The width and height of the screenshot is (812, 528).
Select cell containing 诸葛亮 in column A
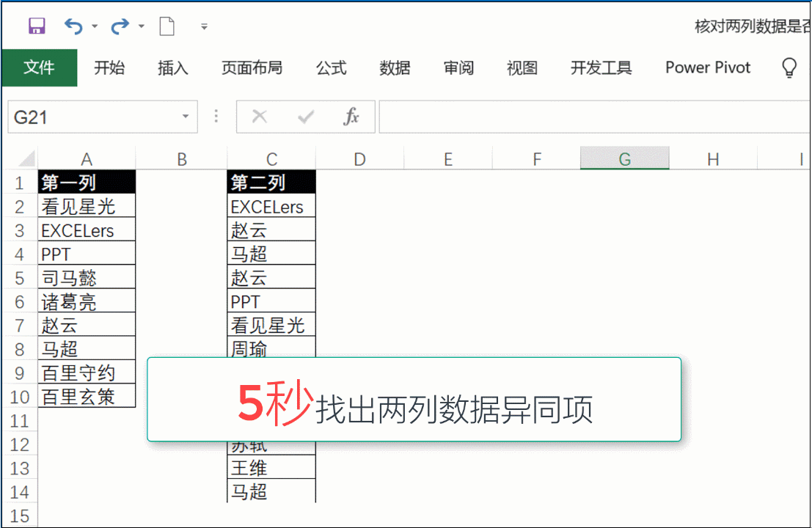click(x=86, y=301)
